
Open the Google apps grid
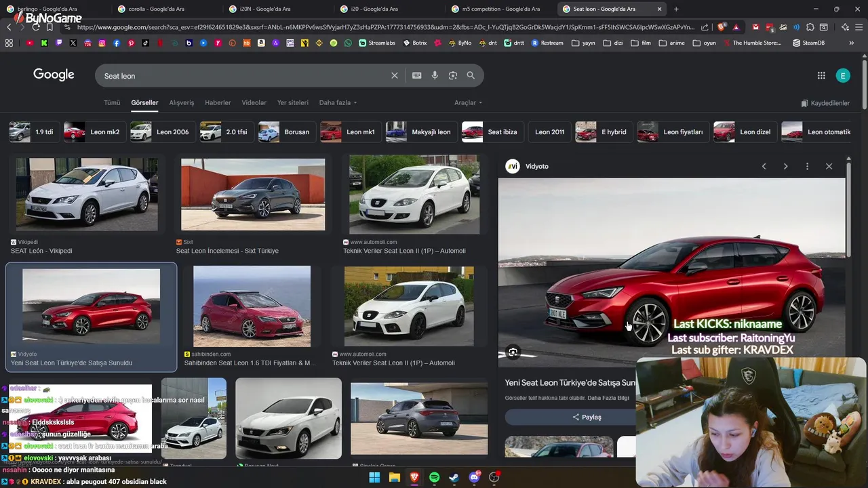point(821,76)
